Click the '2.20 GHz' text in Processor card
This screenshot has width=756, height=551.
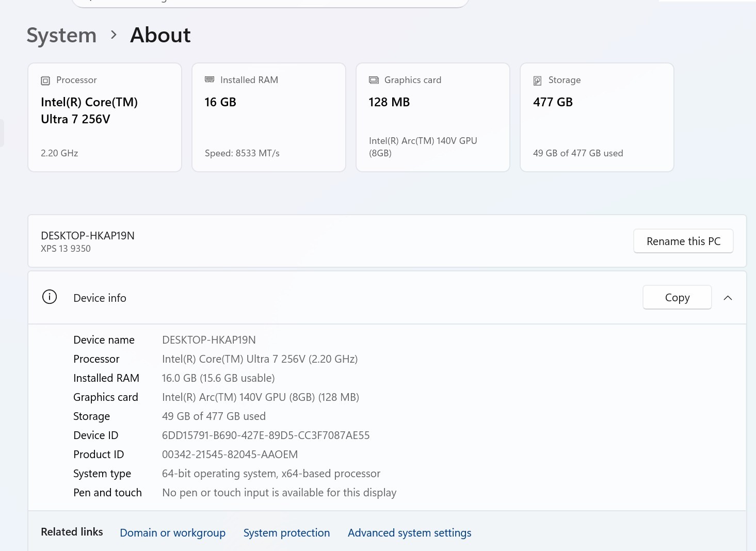[x=59, y=153]
